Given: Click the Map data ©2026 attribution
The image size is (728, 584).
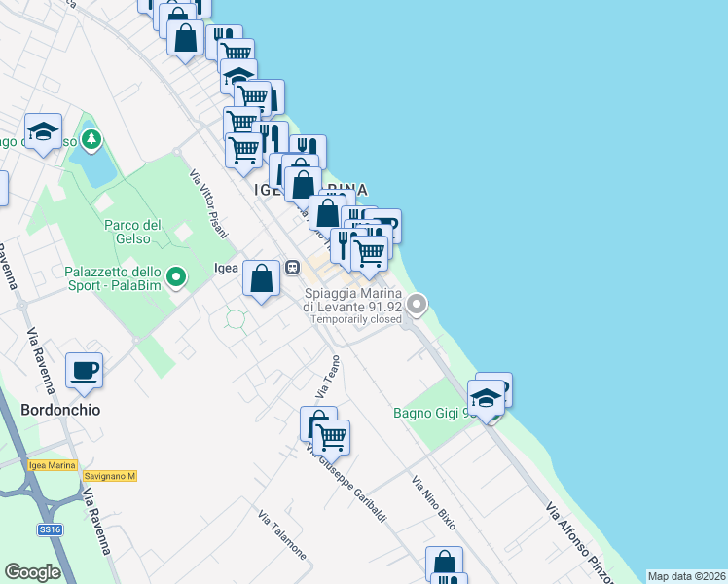Looking at the screenshot, I should (687, 576).
